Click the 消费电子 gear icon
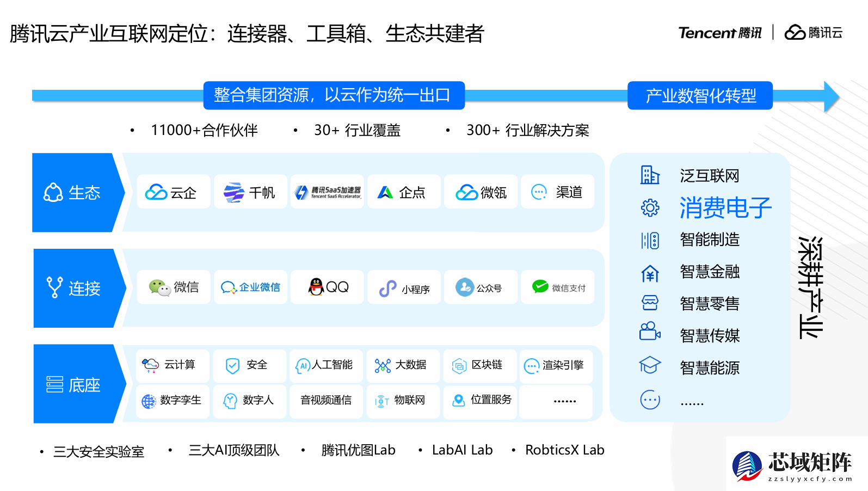Screen dimensions: 868x491 pyautogui.click(x=650, y=207)
